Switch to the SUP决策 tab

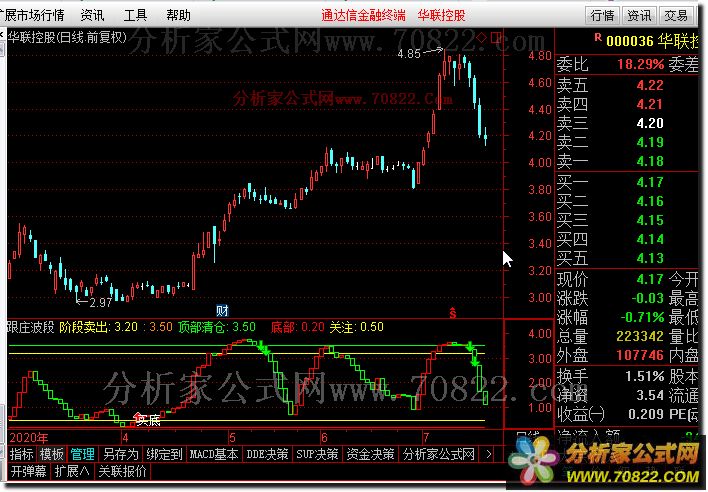coord(317,454)
